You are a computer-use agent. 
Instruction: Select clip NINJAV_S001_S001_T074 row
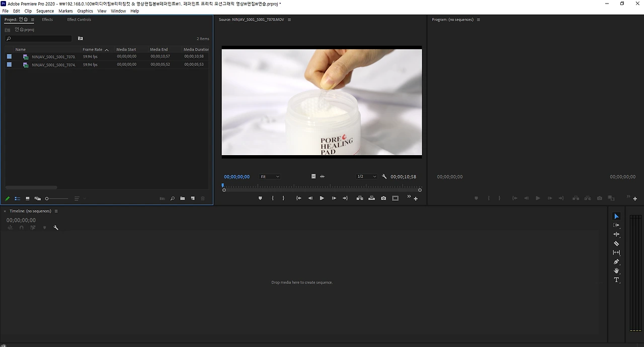107,64
